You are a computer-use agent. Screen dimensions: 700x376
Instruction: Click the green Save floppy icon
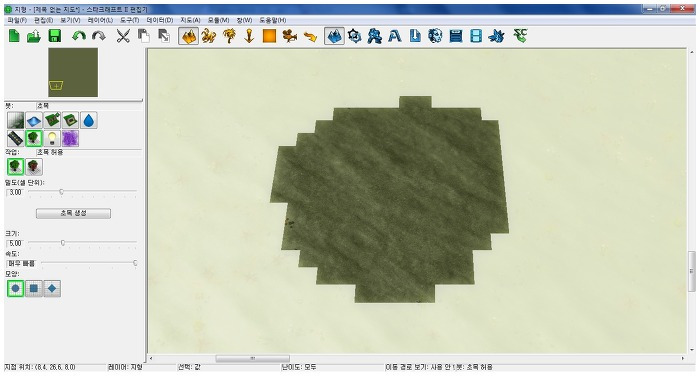(54, 36)
